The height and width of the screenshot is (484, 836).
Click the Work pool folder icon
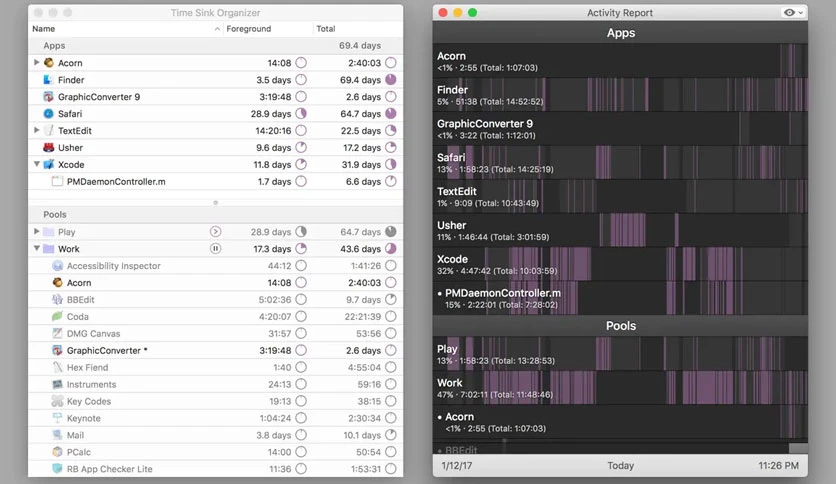(49, 249)
